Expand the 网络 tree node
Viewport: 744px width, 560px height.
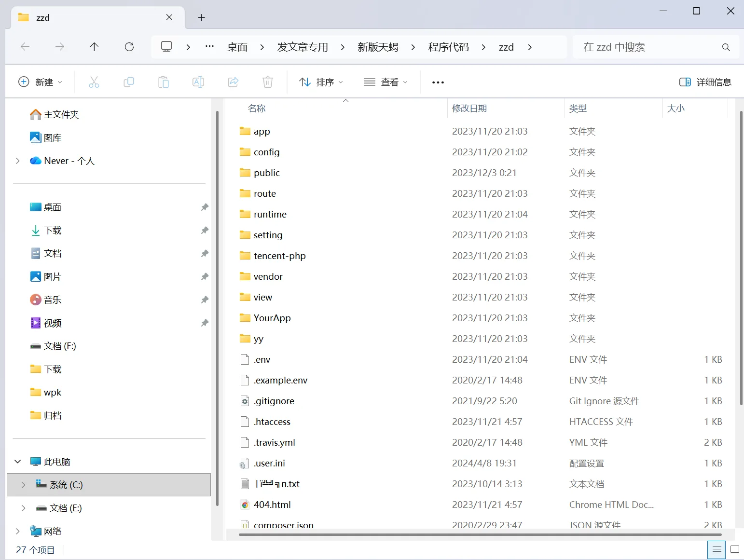pos(18,531)
